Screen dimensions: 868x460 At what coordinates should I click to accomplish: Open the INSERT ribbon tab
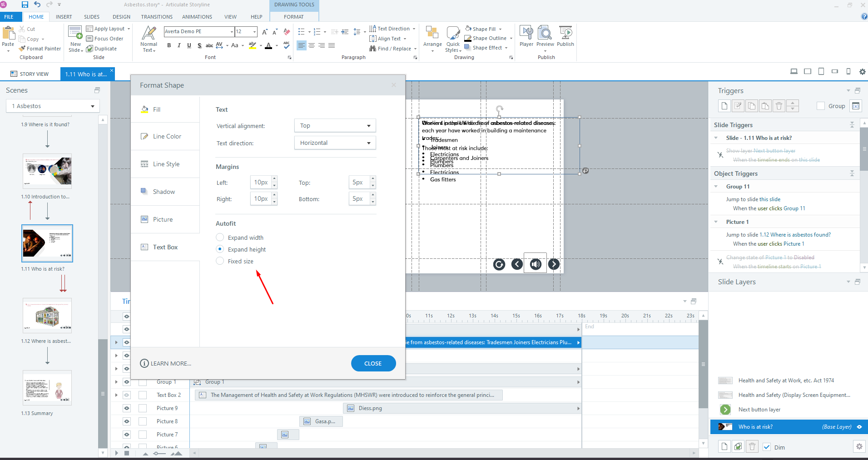(x=64, y=17)
